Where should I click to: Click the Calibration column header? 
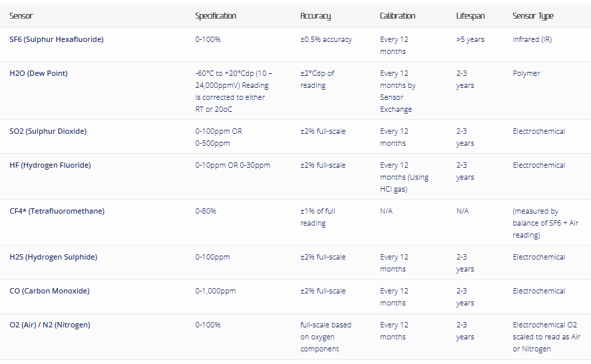click(x=397, y=16)
